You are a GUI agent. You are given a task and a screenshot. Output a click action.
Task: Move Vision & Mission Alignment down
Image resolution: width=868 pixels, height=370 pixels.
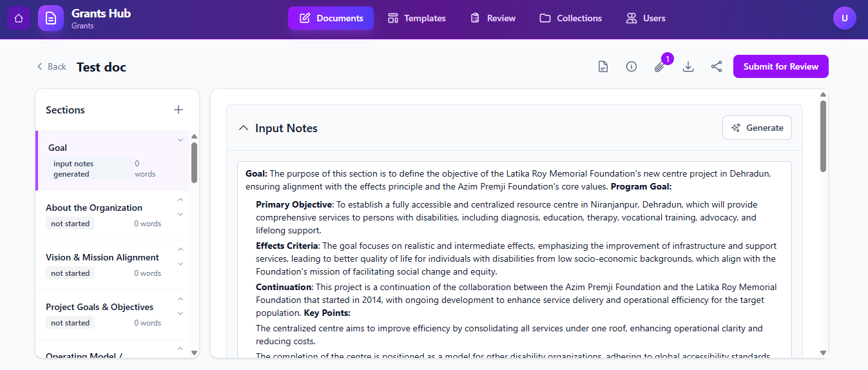click(x=180, y=264)
